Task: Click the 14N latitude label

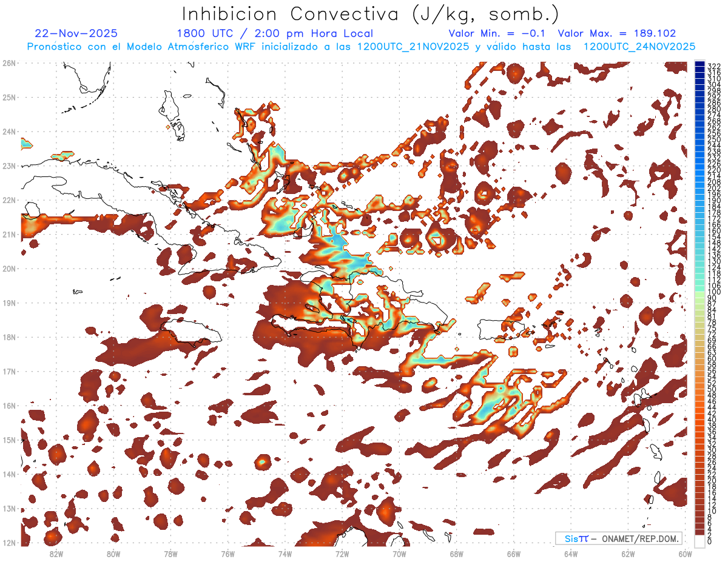Action: [9, 474]
